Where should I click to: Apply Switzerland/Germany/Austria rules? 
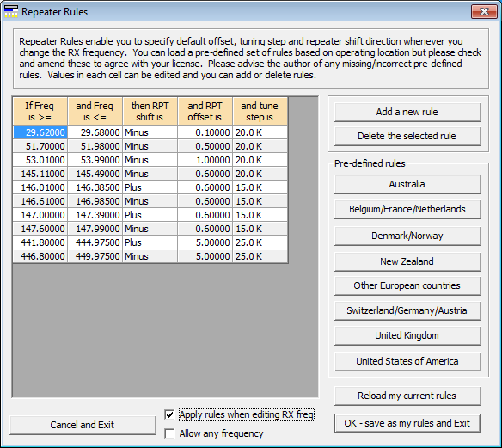pos(407,310)
